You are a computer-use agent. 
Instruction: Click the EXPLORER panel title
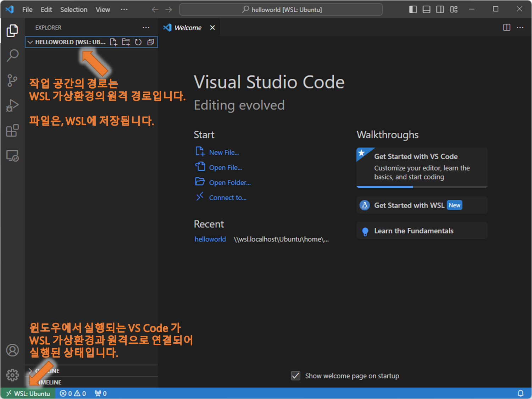(48, 28)
